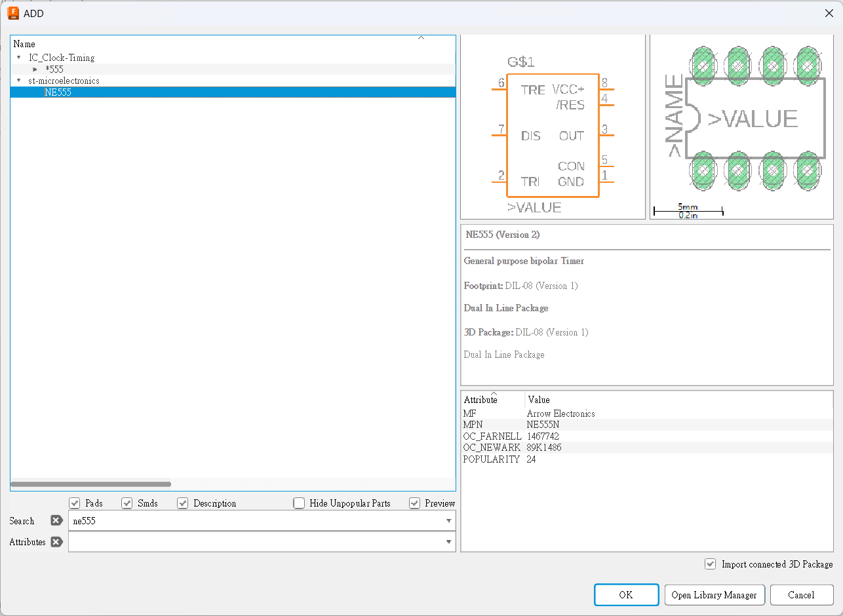
Task: Close the ADD dialog window
Action: pyautogui.click(x=829, y=13)
